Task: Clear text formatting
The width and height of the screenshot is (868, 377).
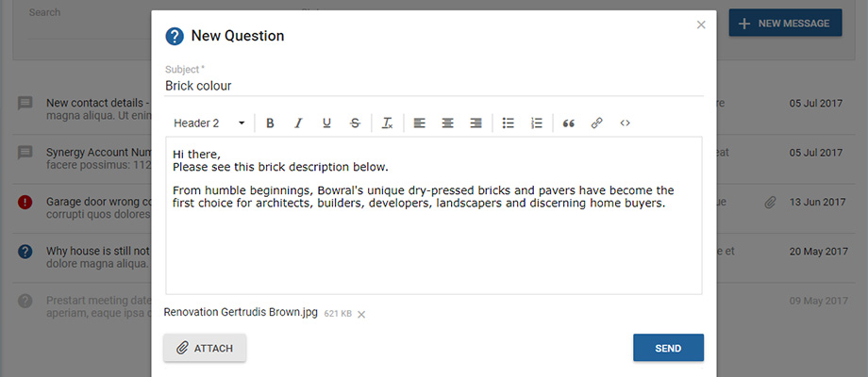Action: [387, 123]
